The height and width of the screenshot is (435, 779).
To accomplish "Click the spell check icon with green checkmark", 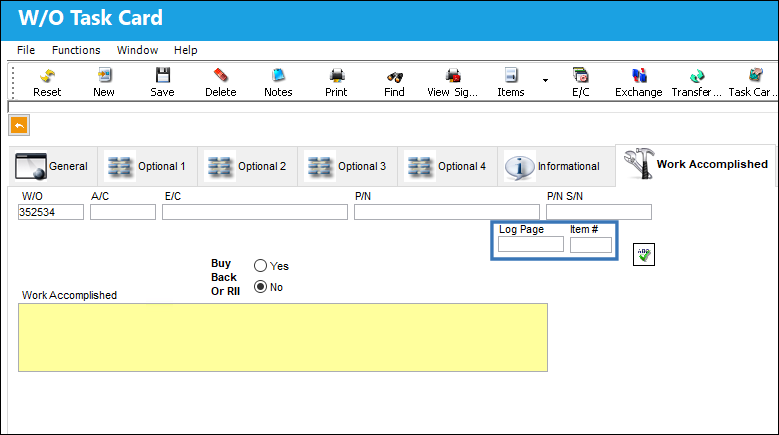I will pyautogui.click(x=643, y=254).
